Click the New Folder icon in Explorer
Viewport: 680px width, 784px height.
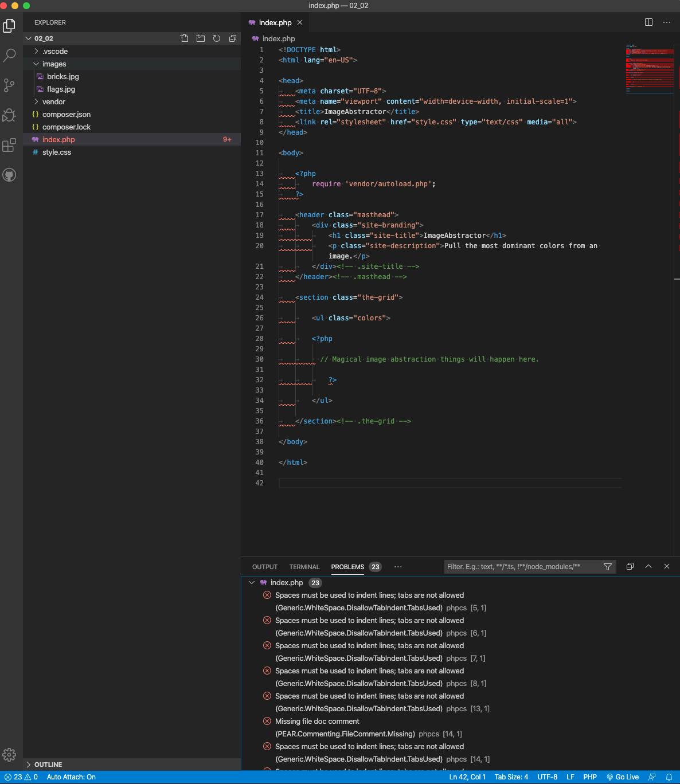point(200,38)
